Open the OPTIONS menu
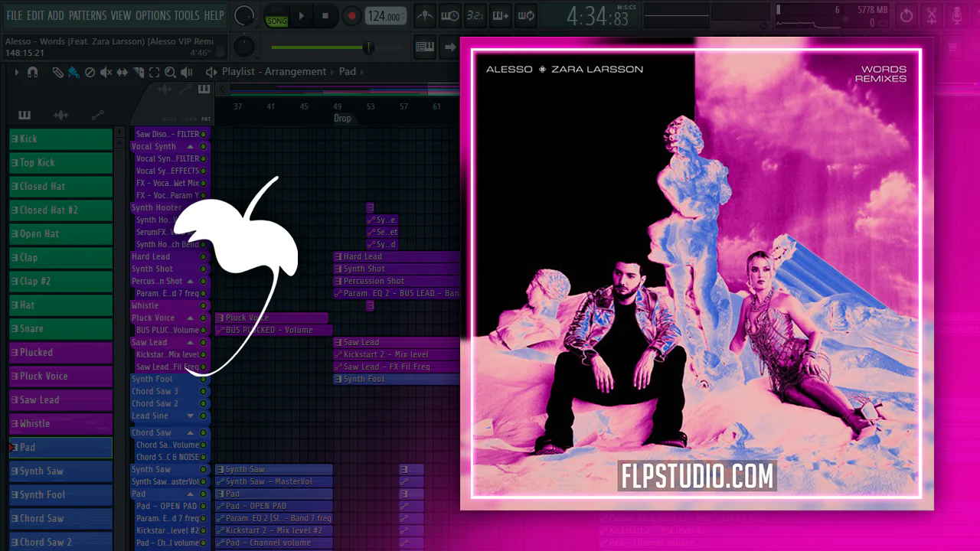980x551 pixels. [153, 15]
